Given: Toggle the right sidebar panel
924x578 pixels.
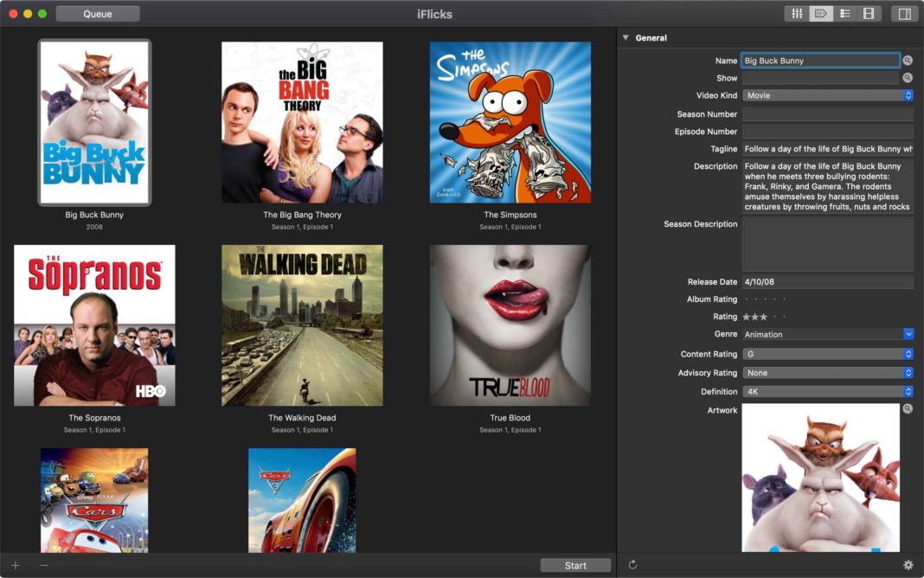Looking at the screenshot, I should [904, 14].
